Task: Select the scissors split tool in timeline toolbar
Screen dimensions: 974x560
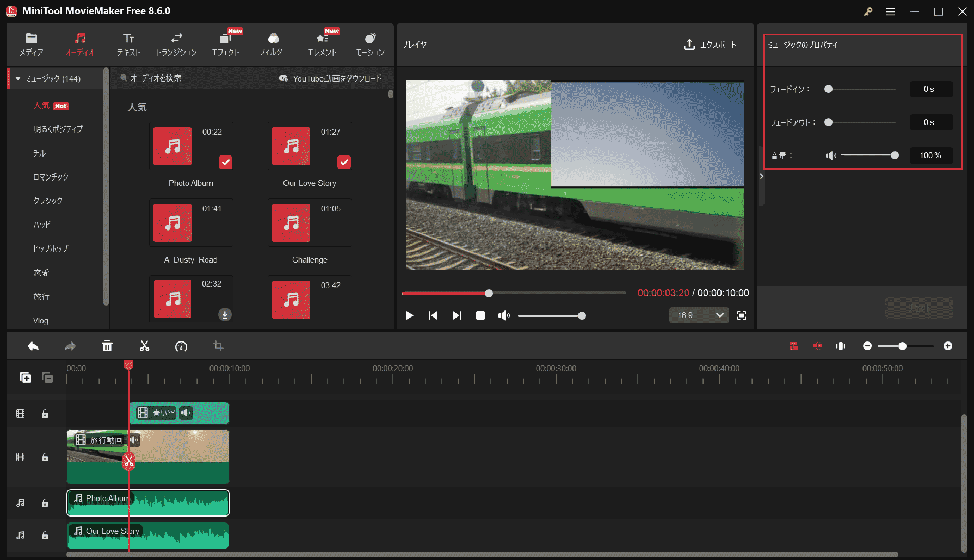Action: click(x=144, y=346)
